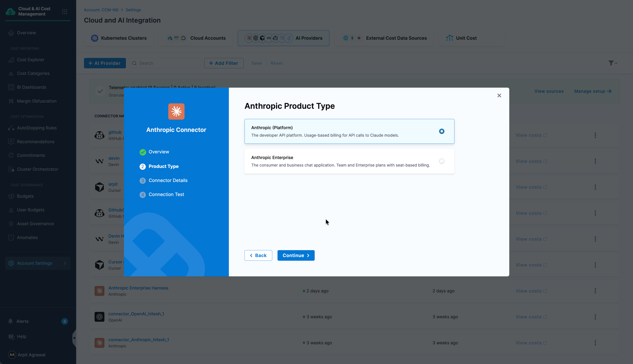633x364 pixels.
Task: Open the AI Providers tab
Action: pyautogui.click(x=283, y=38)
